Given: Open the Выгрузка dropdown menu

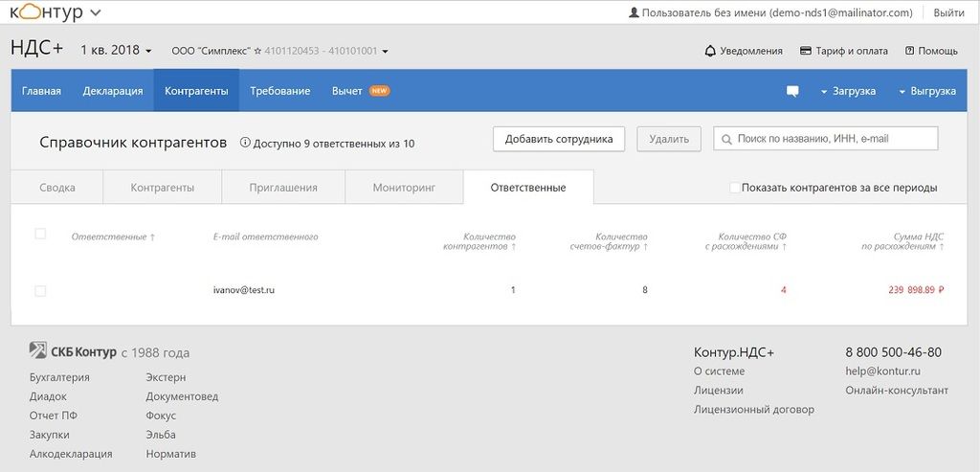Looking at the screenshot, I should tap(927, 91).
